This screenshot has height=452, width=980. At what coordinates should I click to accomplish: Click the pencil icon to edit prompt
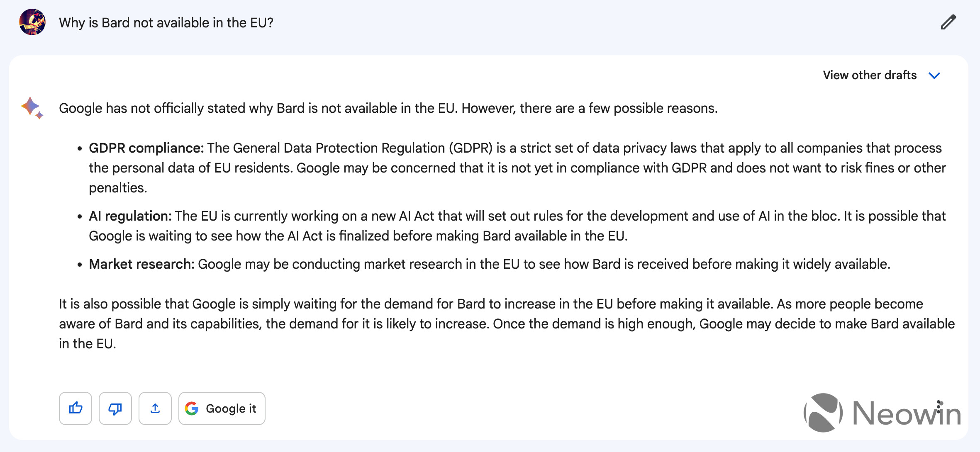pyautogui.click(x=948, y=22)
